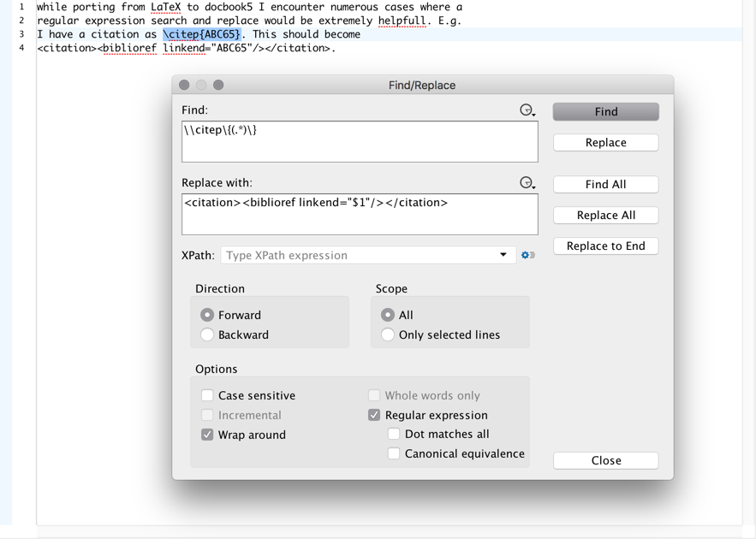Click the XPath options gear icon

point(528,255)
